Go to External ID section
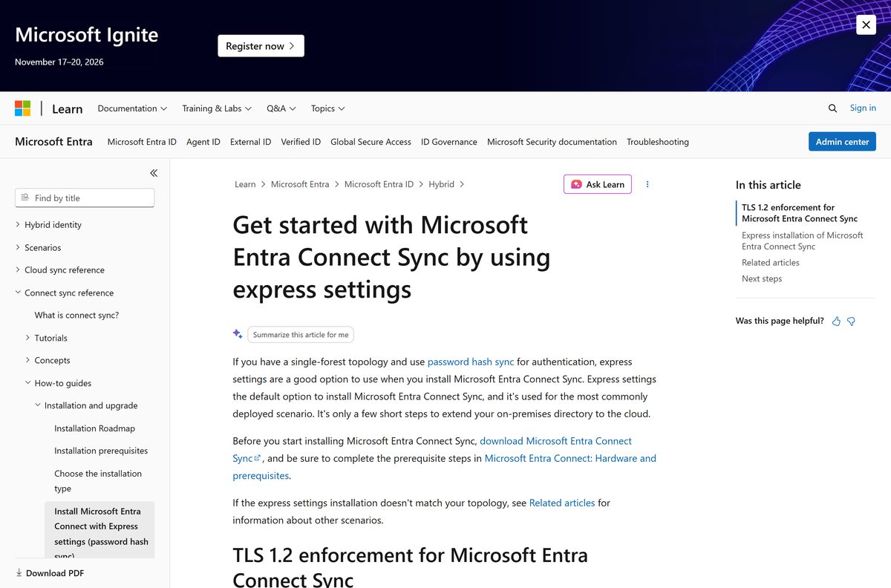The image size is (891, 588). pyautogui.click(x=250, y=142)
